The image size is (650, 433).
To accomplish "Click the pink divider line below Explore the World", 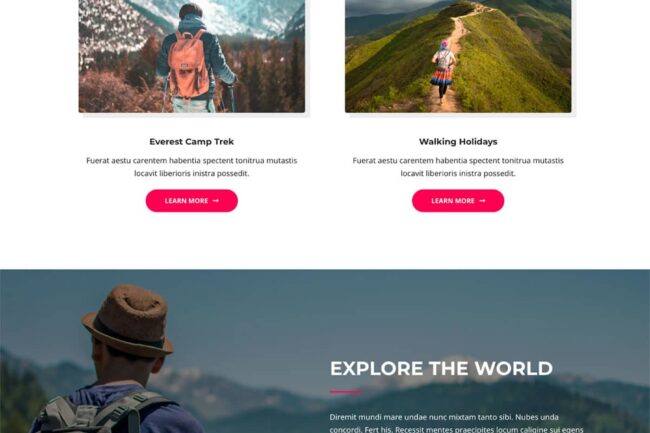I will pyautogui.click(x=345, y=392).
